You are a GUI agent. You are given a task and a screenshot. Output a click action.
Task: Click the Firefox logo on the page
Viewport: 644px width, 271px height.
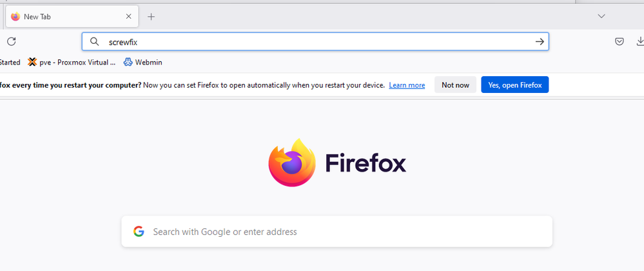292,162
